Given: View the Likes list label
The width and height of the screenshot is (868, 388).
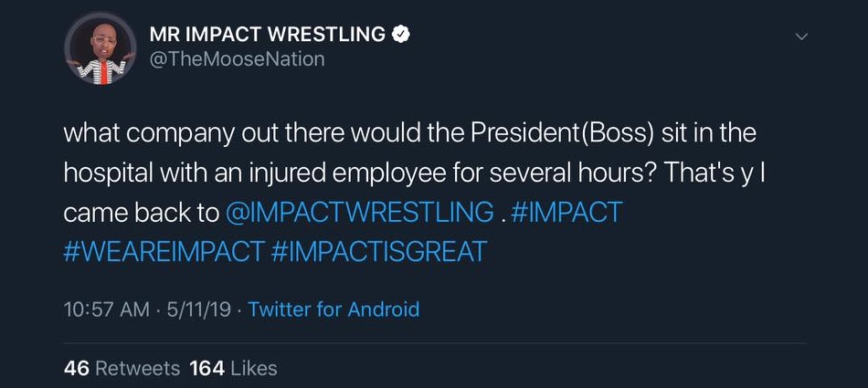Looking at the screenshot, I should coord(253,368).
